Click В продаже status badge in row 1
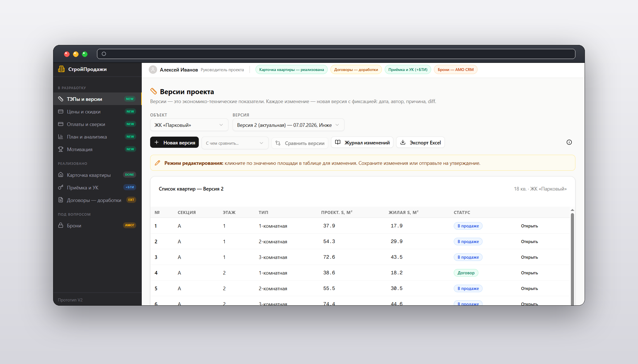Screen dimensions: 638x364 (x=468, y=226)
